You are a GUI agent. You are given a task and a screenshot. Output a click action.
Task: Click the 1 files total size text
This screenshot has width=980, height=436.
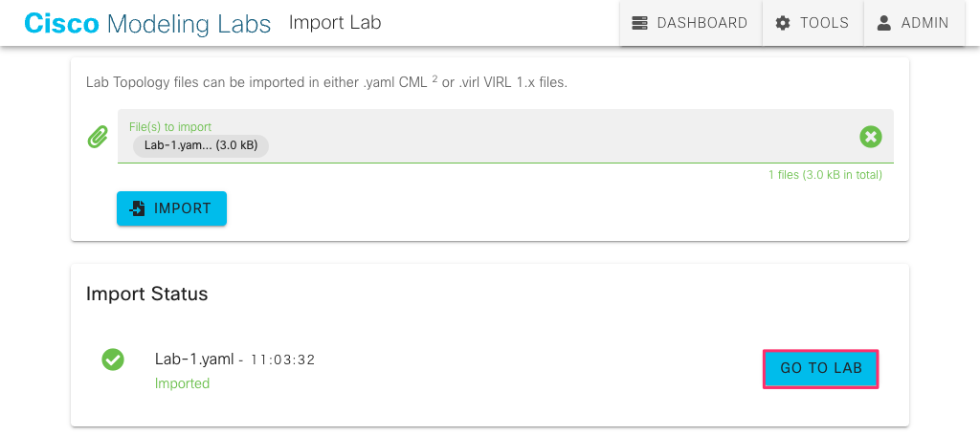pyautogui.click(x=825, y=175)
